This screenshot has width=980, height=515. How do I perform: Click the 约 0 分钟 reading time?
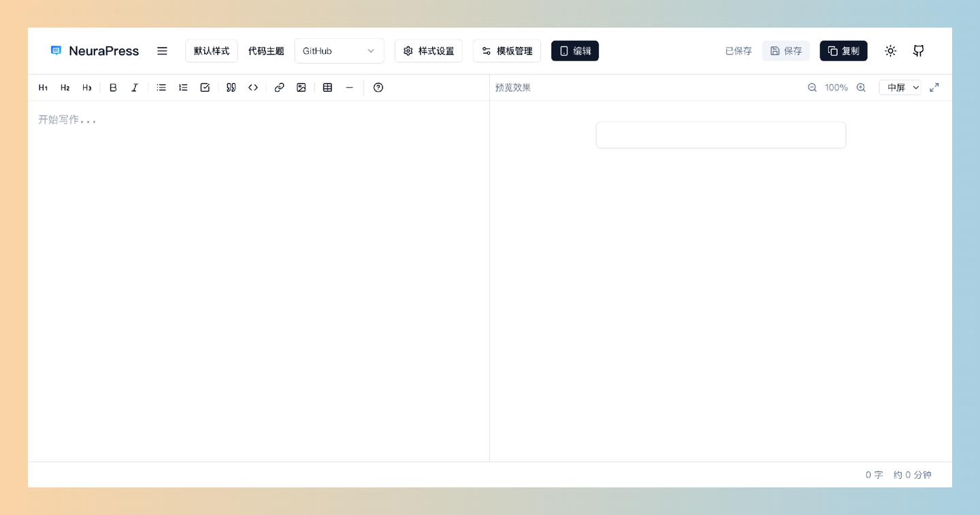tap(913, 475)
